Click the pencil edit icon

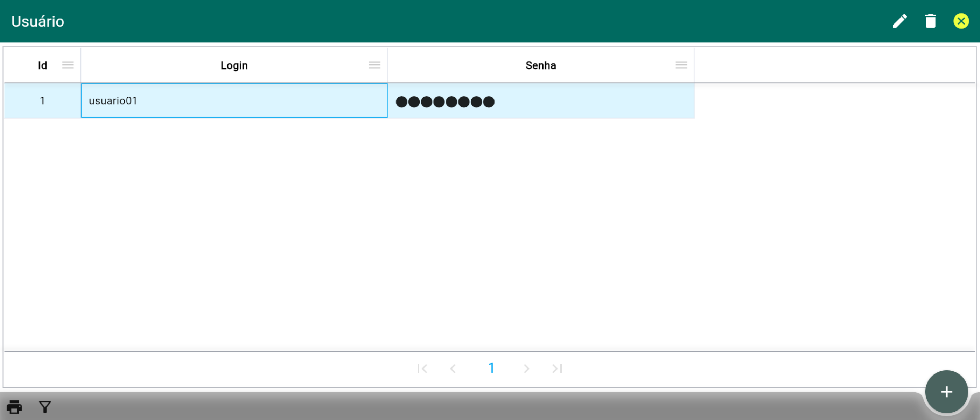coord(900,21)
